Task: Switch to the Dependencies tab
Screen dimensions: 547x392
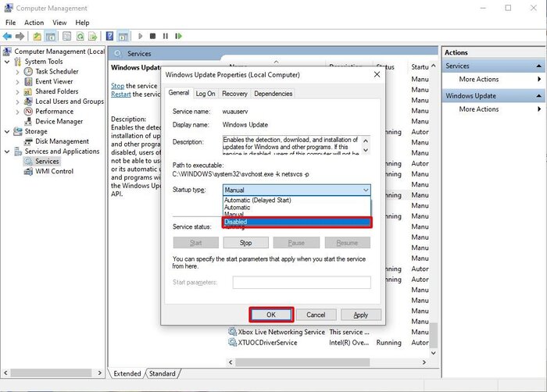Action: (273, 94)
